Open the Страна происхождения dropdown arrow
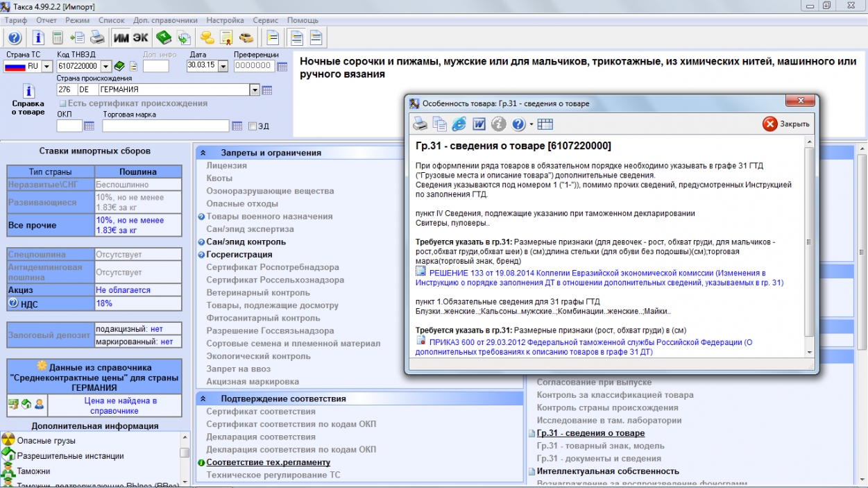The width and height of the screenshot is (868, 488). coord(255,90)
